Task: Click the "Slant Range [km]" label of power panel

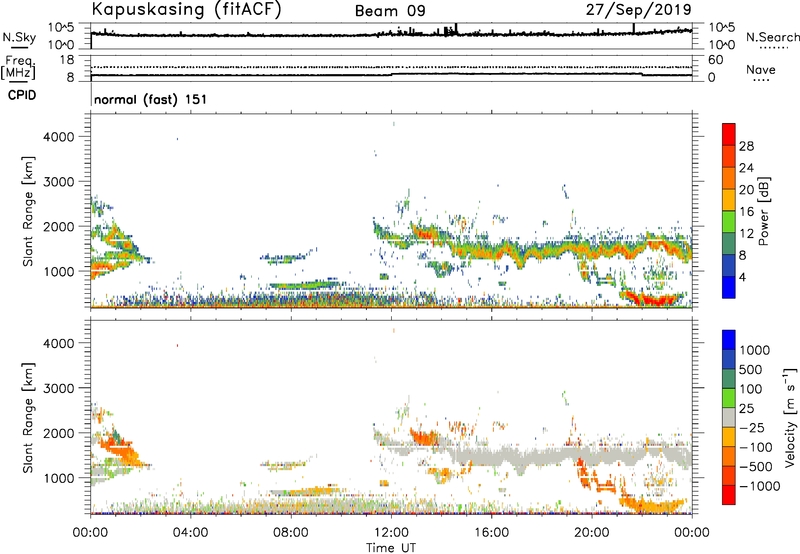Action: pyautogui.click(x=28, y=211)
